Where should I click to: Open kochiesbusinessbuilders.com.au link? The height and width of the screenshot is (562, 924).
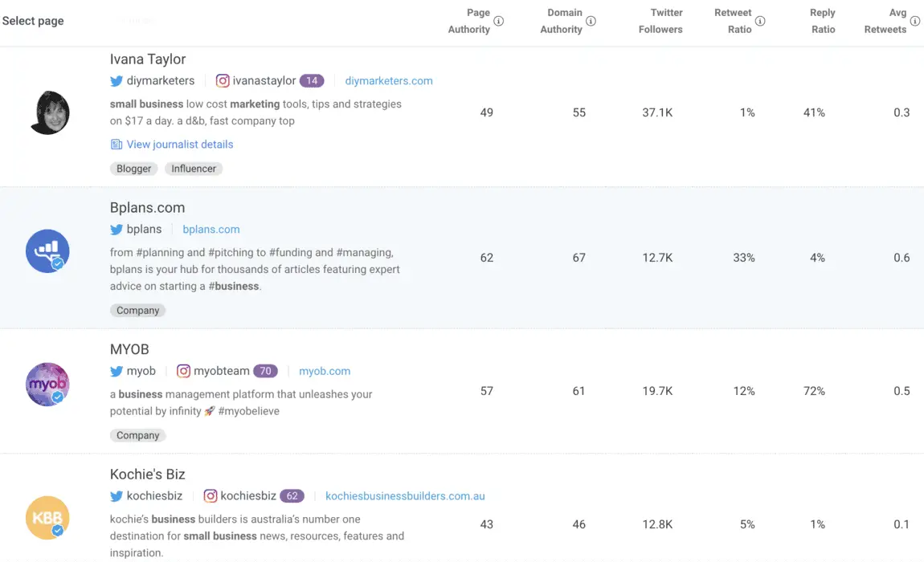tap(406, 496)
